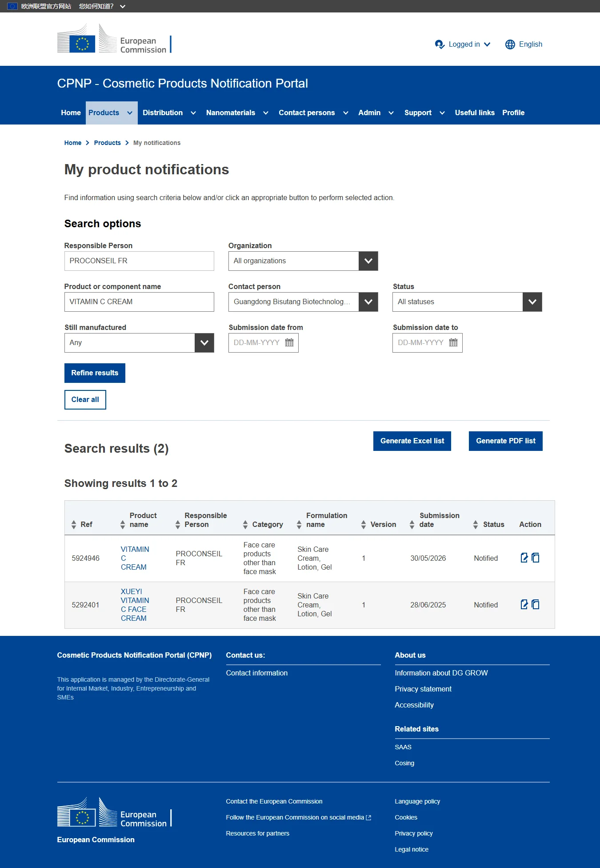Image resolution: width=600 pixels, height=868 pixels.
Task: Click the European Commission logo in the header
Action: [114, 39]
